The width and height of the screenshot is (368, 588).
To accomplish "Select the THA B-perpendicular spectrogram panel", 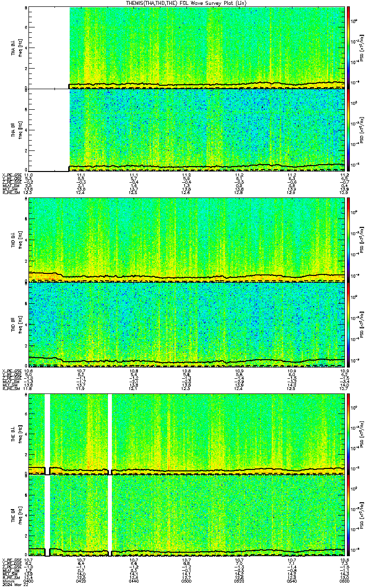I will click(186, 48).
